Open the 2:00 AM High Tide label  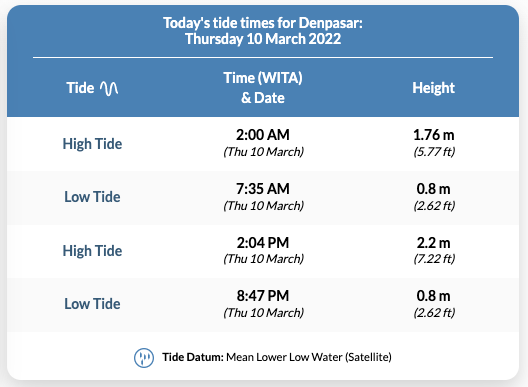[92, 144]
